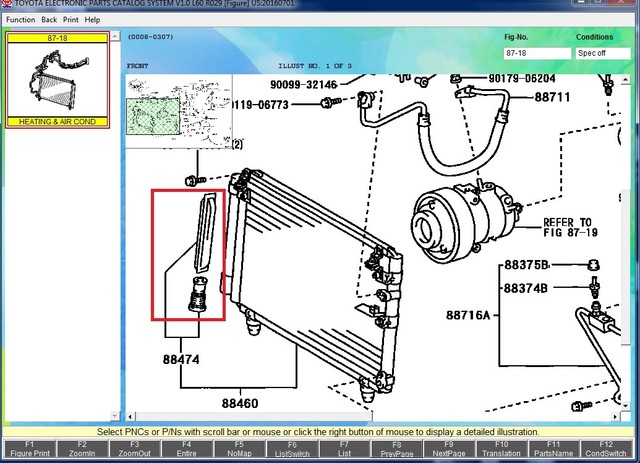
Task: Click the F4 Entire button
Action: pyautogui.click(x=187, y=449)
